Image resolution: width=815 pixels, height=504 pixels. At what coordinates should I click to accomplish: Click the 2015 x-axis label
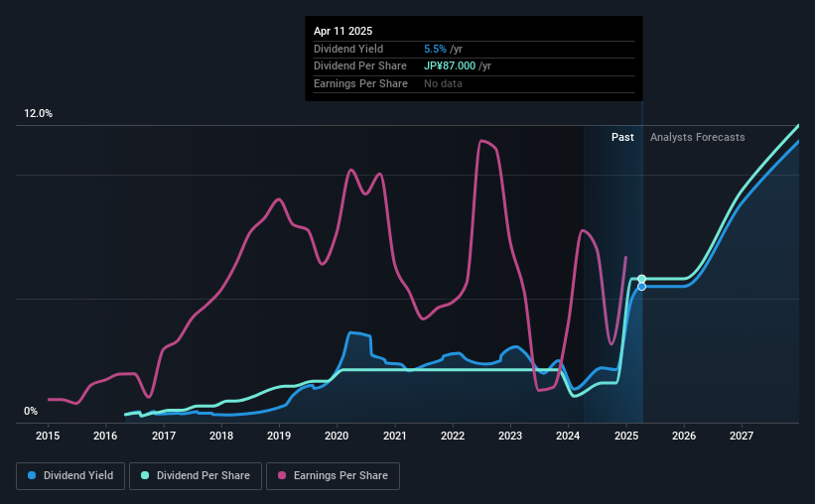point(48,436)
